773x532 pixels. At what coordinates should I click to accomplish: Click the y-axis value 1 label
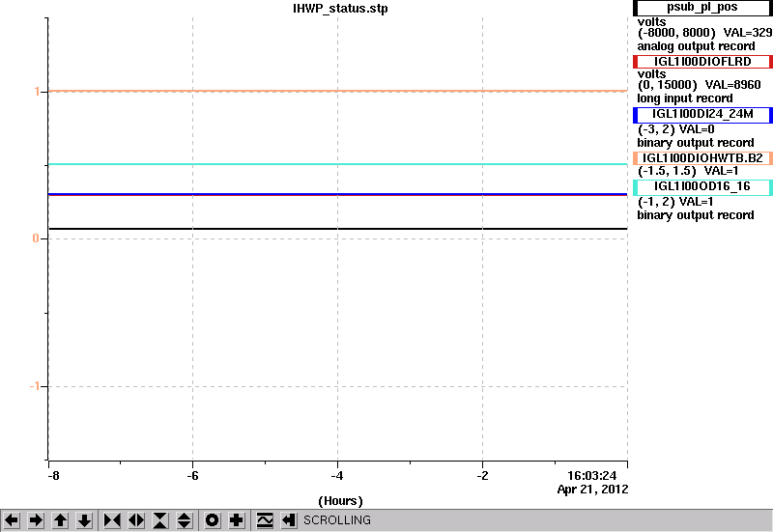pos(37,91)
